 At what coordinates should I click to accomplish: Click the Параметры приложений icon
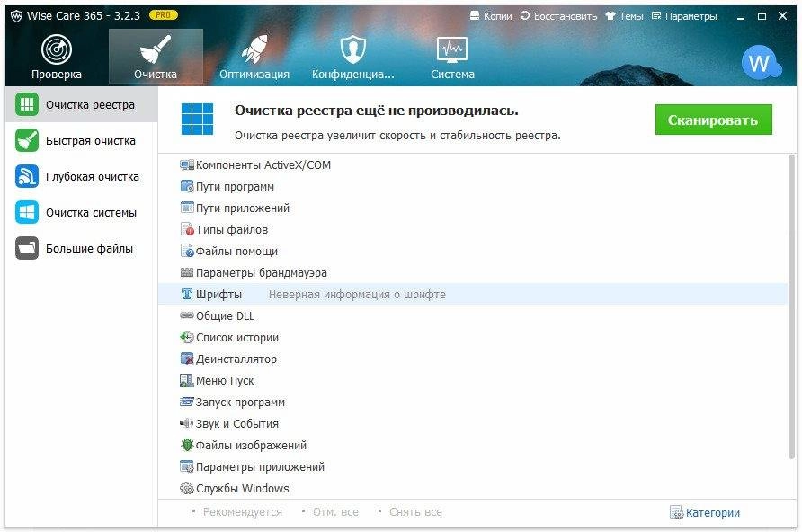pyautogui.click(x=187, y=466)
